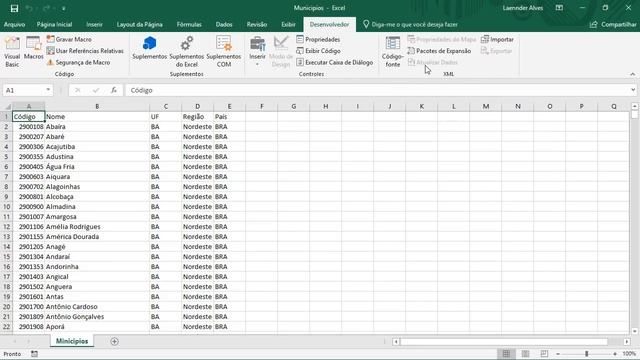Click the user name Laennder Alves
The height and width of the screenshot is (360, 640).
click(x=522, y=8)
